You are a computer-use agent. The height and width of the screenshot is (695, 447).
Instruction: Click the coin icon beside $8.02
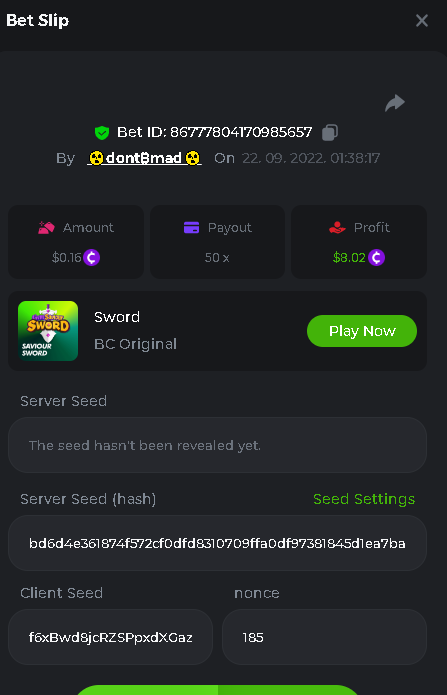pos(376,258)
